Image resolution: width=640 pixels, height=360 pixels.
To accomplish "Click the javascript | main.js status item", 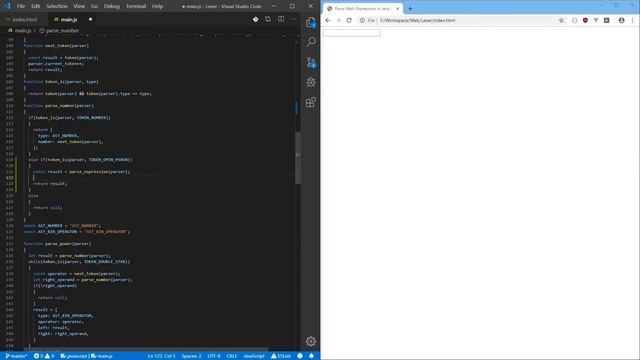I will tap(86, 356).
